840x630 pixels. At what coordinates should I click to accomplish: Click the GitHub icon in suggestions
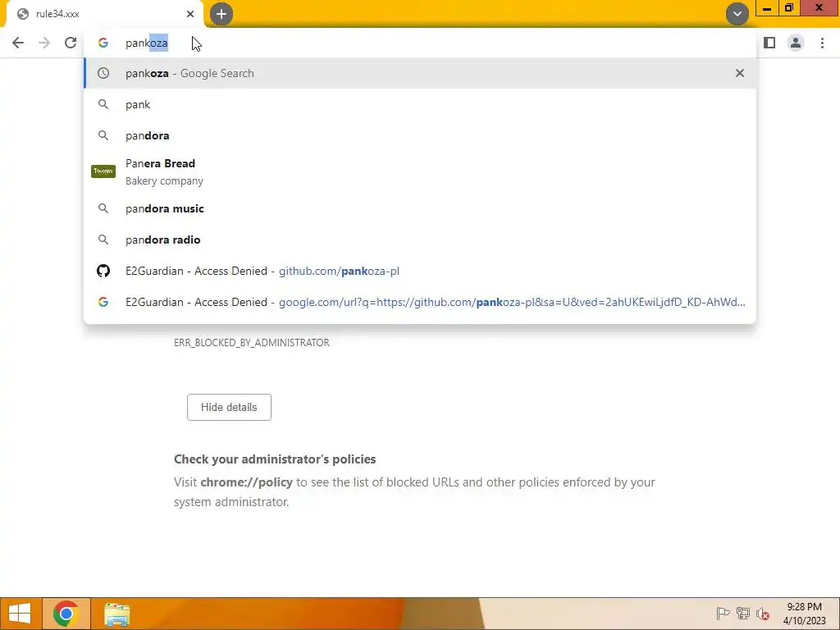[x=103, y=271]
